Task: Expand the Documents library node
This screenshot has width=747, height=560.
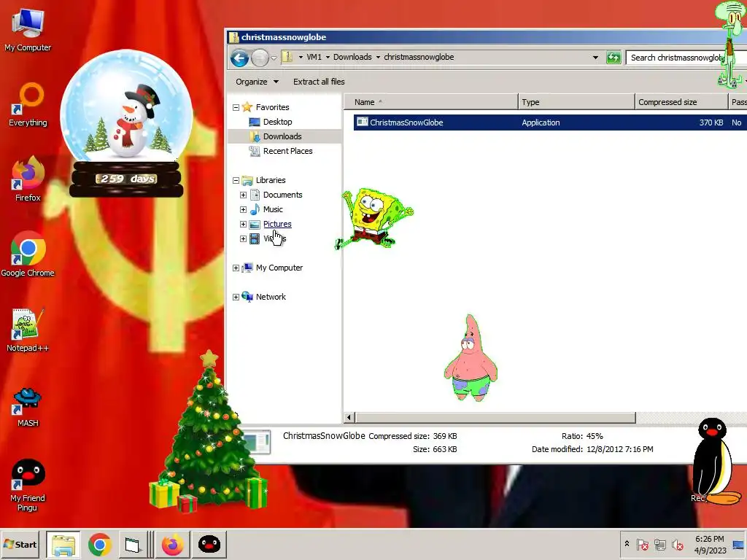Action: [244, 195]
